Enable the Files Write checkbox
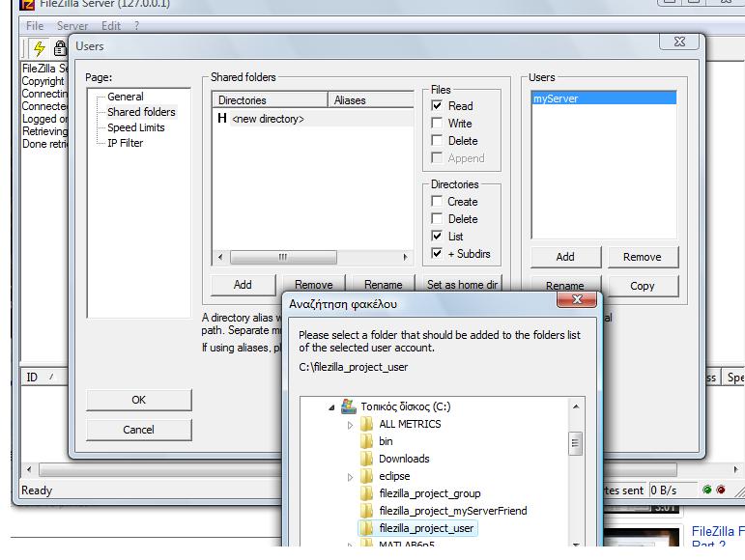 point(437,123)
